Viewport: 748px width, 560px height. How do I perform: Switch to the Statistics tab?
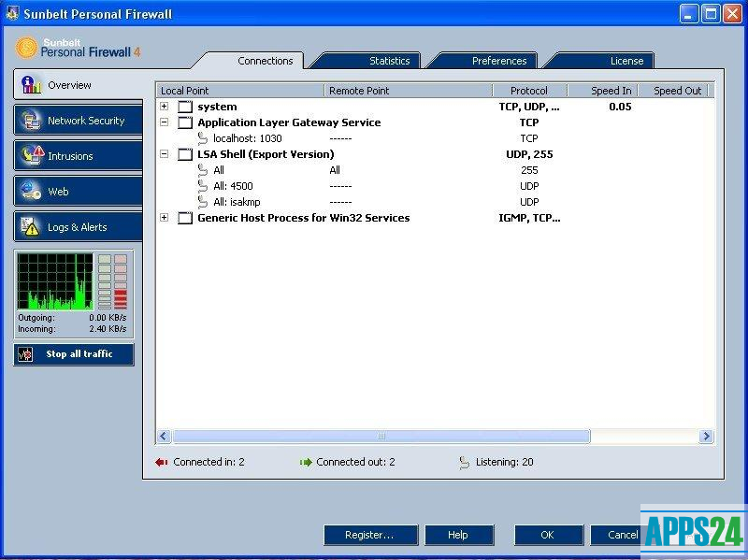[389, 61]
